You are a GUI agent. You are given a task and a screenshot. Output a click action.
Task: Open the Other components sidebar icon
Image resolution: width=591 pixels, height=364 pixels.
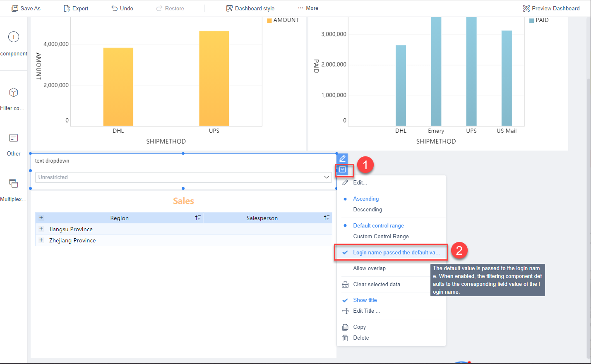[14, 138]
